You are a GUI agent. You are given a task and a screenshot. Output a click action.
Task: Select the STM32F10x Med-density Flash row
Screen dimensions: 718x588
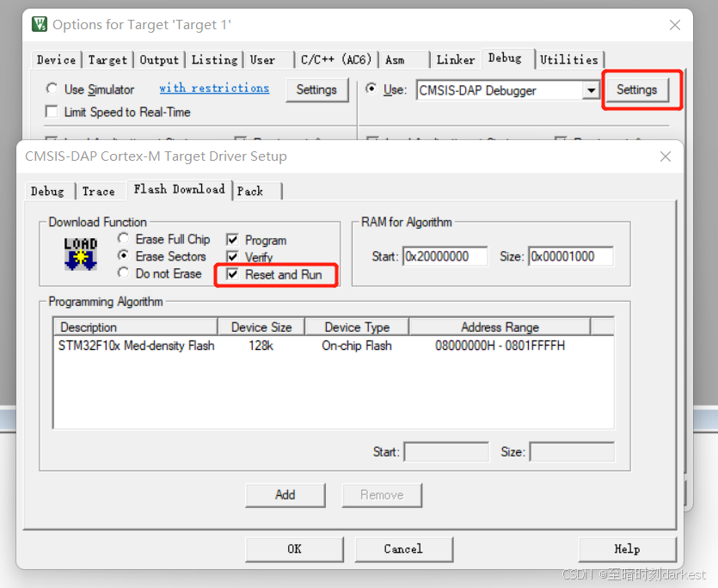(334, 346)
